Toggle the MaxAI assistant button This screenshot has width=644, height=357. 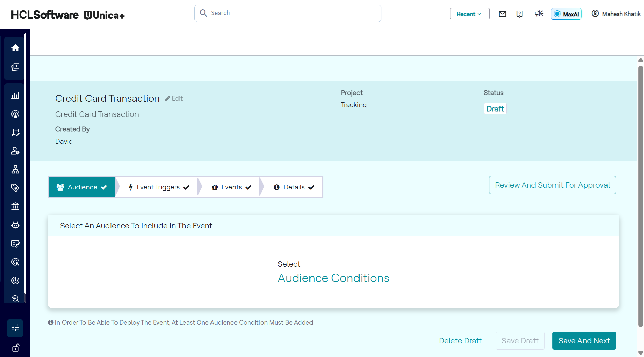(566, 14)
